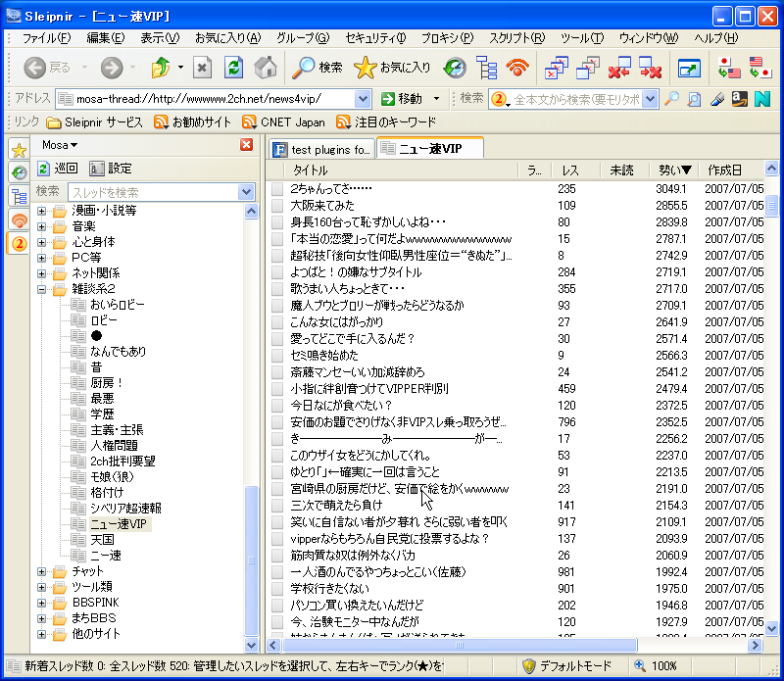Click the 巡回 patrol refresh icon
Screen dimensions: 784x681
pos(43,169)
